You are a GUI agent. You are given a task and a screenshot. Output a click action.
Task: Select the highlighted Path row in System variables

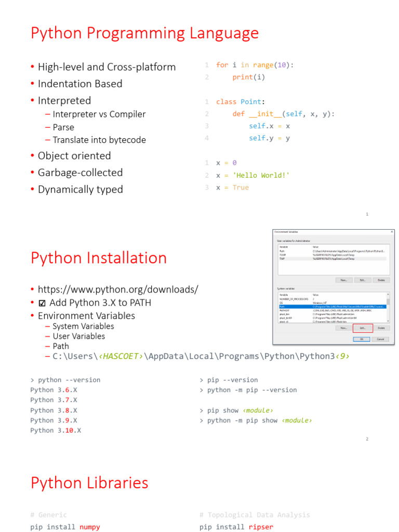(333, 307)
